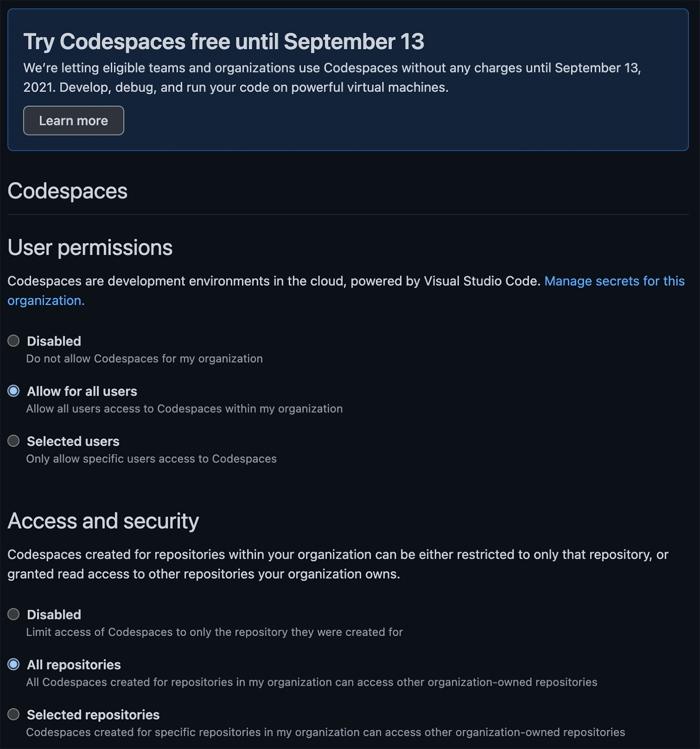This screenshot has height=749, width=700.
Task: Choose the Selected repositories radio option
Action: [14, 714]
